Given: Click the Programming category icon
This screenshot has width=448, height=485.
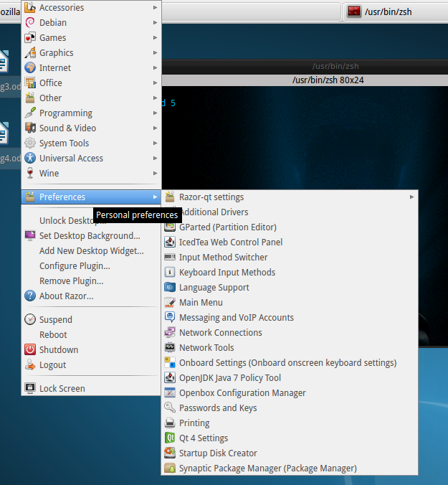Looking at the screenshot, I should tap(30, 113).
